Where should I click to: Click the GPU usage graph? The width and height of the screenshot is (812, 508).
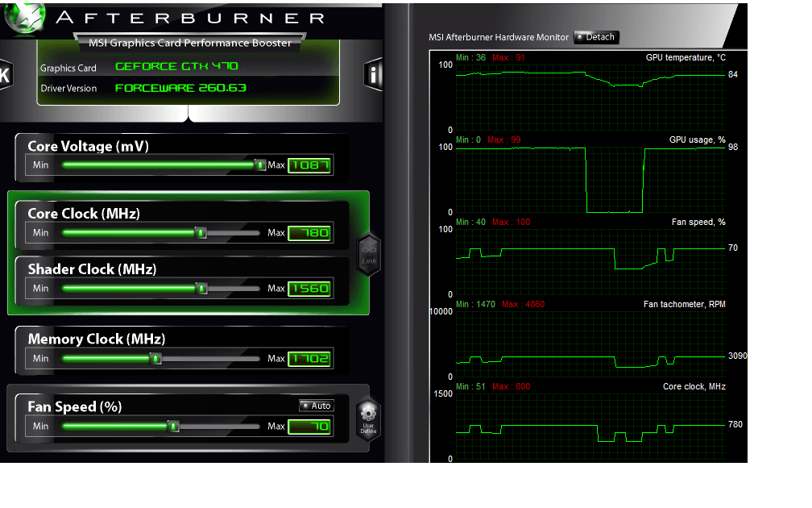[590, 179]
